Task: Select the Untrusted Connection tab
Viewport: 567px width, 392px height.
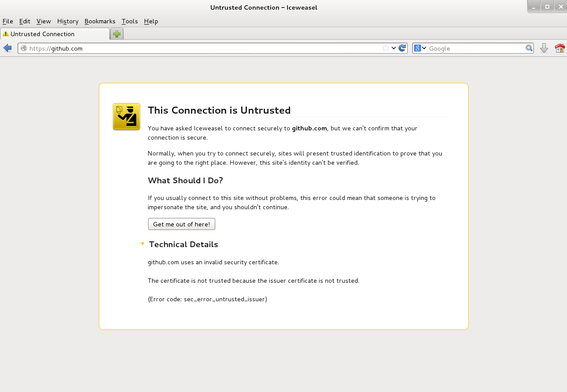Action: tap(55, 34)
